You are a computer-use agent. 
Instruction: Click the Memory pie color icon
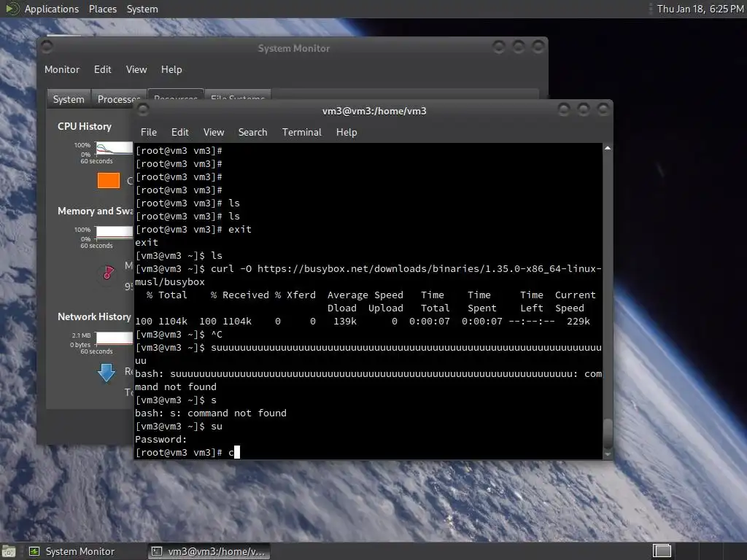click(x=108, y=273)
